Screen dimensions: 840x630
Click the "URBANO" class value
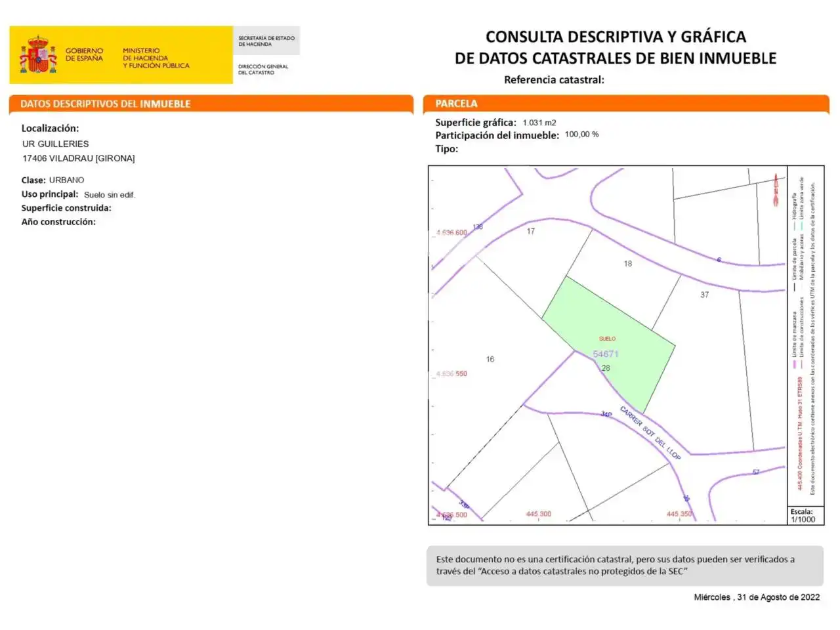pyautogui.click(x=67, y=180)
